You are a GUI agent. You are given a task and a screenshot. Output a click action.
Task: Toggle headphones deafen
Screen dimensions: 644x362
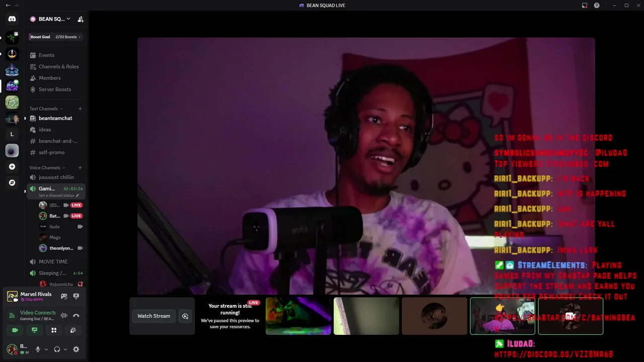[57, 349]
